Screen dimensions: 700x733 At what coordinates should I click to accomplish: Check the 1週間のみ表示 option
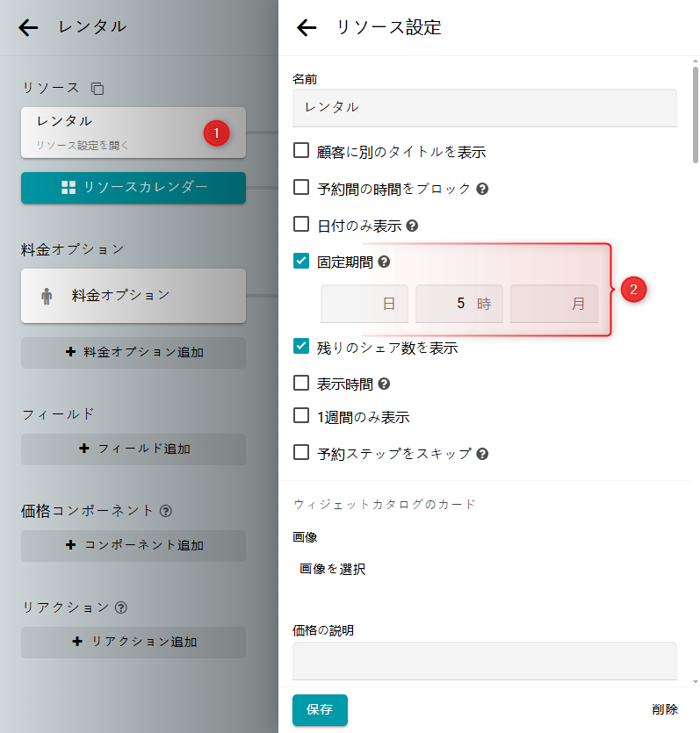301,417
